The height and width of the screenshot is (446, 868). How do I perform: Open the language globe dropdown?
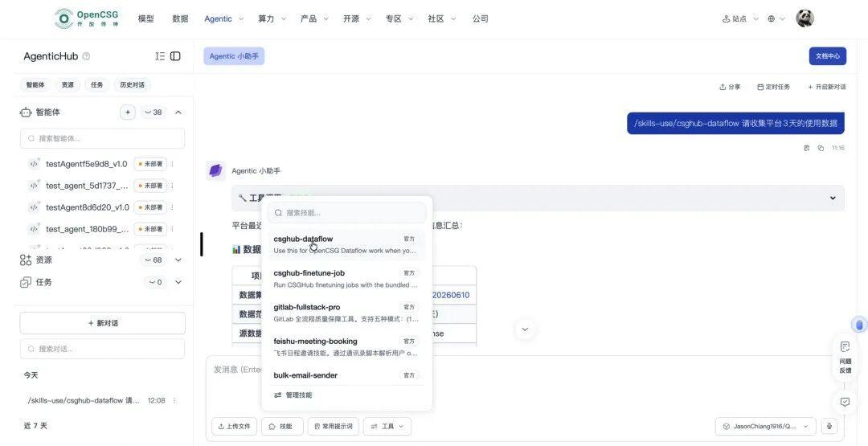pos(776,18)
